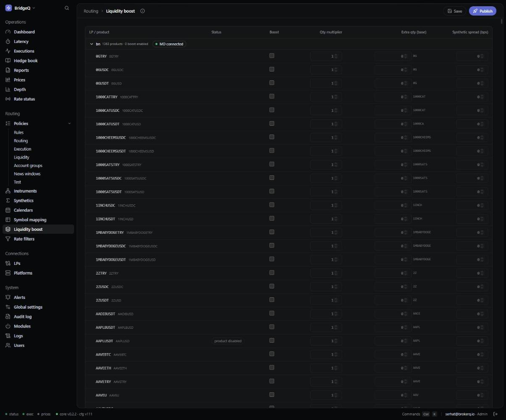Click the Extra qty field for 1000CATTRY

coord(393,97)
